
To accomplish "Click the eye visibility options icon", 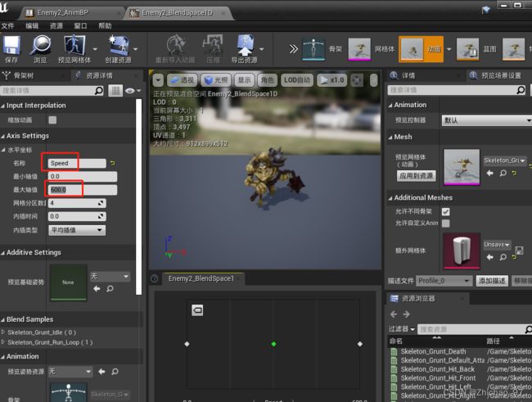I will [133, 91].
